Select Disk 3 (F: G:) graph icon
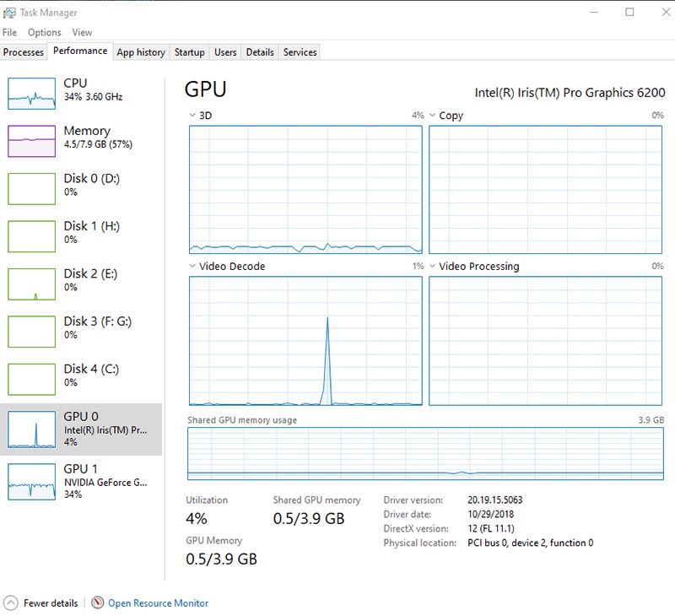Viewport: 675px width, 616px height. (x=31, y=331)
